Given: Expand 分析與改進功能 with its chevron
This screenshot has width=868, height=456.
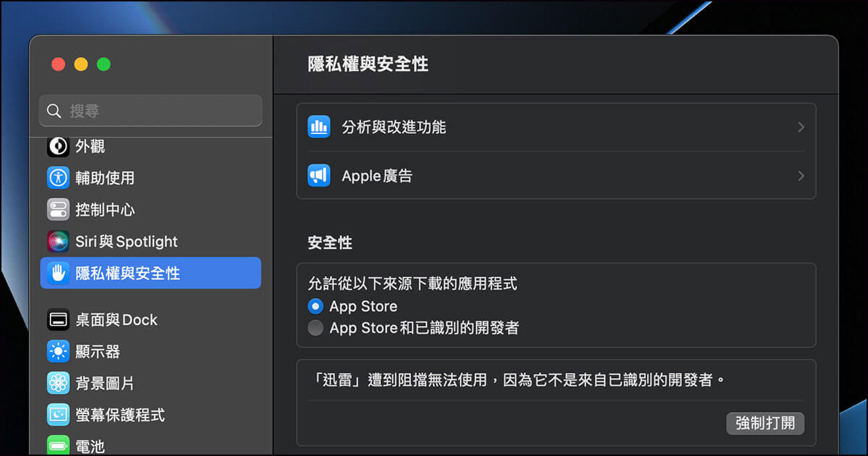Looking at the screenshot, I should tap(800, 127).
